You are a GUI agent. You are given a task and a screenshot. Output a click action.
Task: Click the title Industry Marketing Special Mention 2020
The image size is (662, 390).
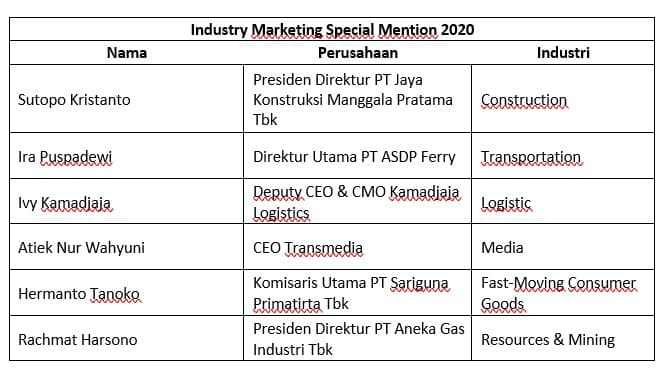point(332,30)
